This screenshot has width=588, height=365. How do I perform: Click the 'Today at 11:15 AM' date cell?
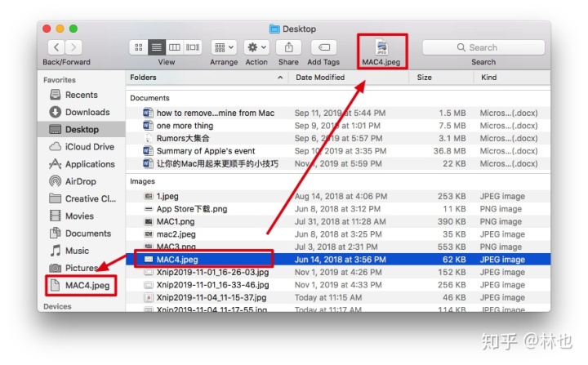pos(328,297)
